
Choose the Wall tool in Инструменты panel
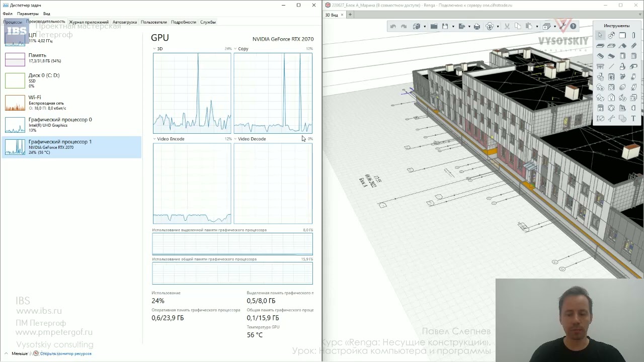pyautogui.click(x=622, y=35)
